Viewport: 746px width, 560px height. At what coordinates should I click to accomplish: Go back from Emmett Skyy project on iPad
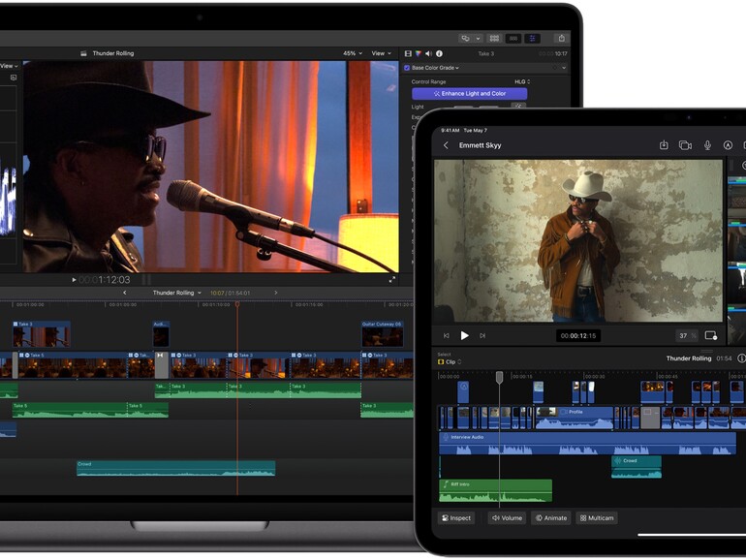click(446, 145)
